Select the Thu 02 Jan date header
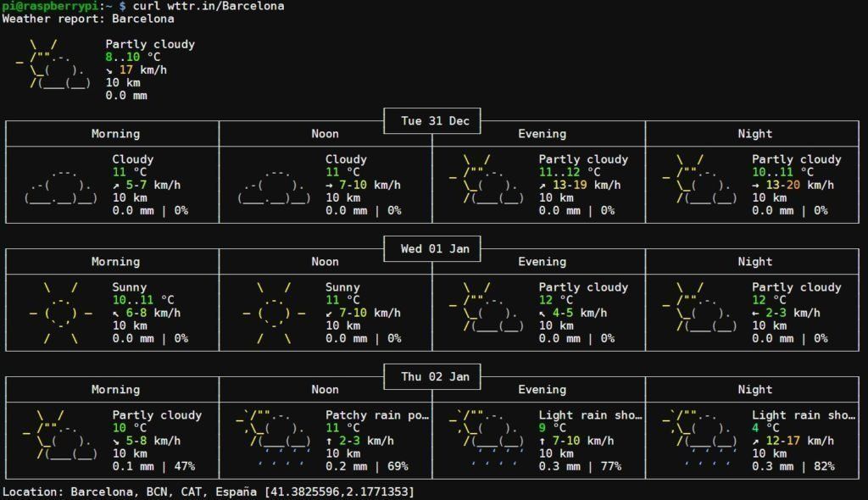 (x=434, y=377)
